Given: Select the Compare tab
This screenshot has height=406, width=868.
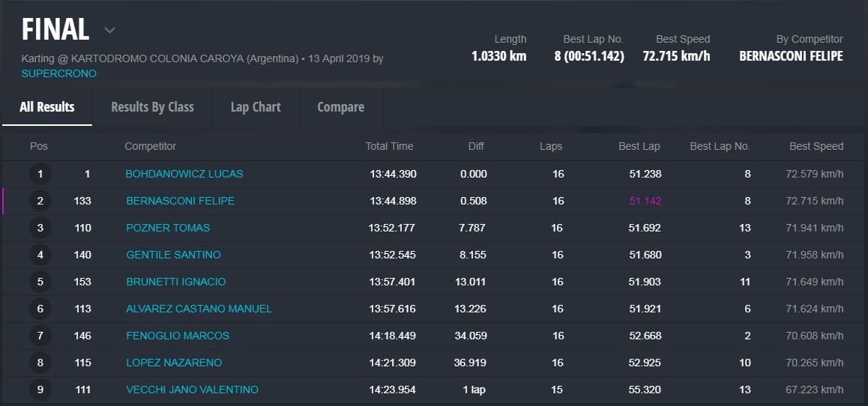Looking at the screenshot, I should (x=340, y=107).
